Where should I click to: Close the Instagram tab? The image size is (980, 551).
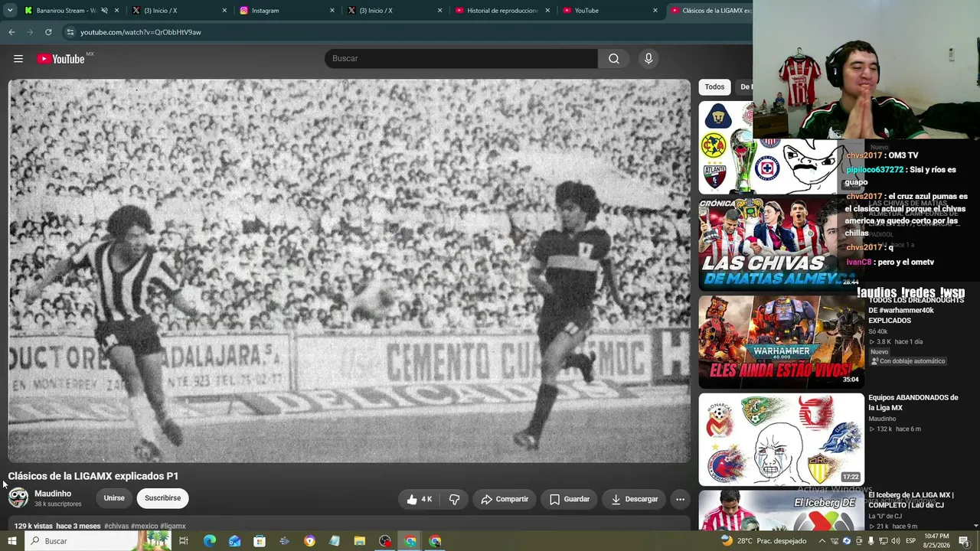coord(332,11)
